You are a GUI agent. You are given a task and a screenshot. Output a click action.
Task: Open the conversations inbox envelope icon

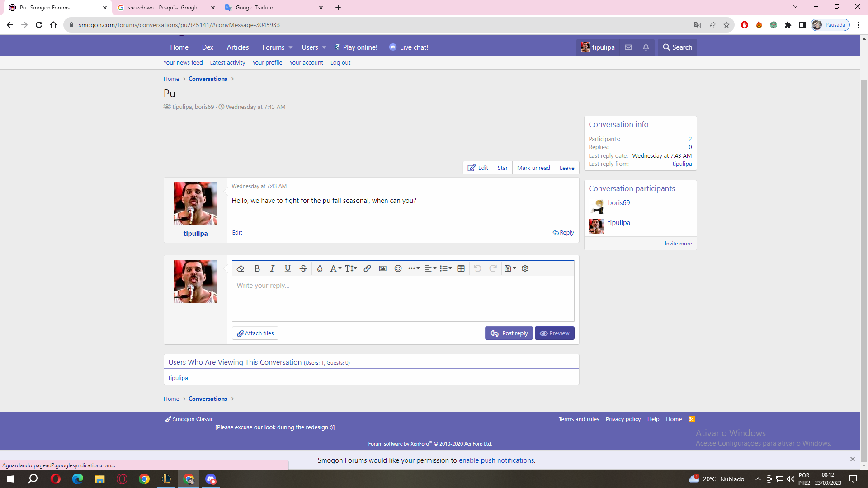[x=628, y=47]
